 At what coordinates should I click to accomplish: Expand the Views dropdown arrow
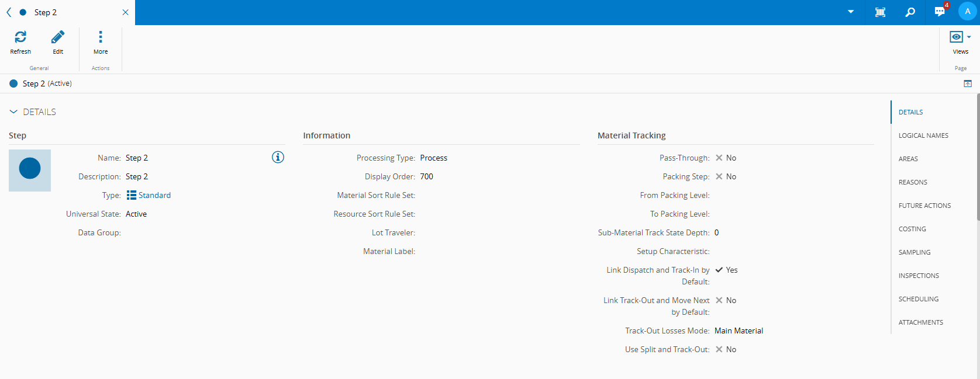[969, 37]
